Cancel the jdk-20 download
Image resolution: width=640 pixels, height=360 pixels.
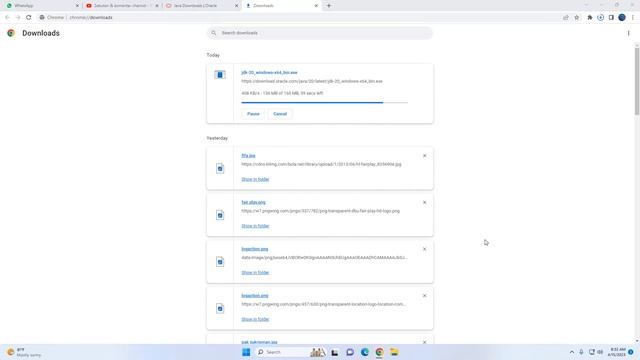click(280, 114)
